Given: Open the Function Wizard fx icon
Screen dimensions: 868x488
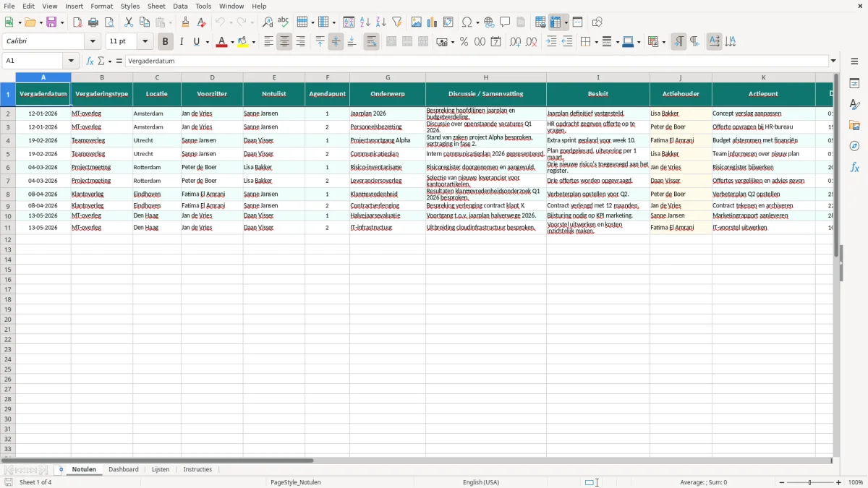Looking at the screenshot, I should point(90,61).
